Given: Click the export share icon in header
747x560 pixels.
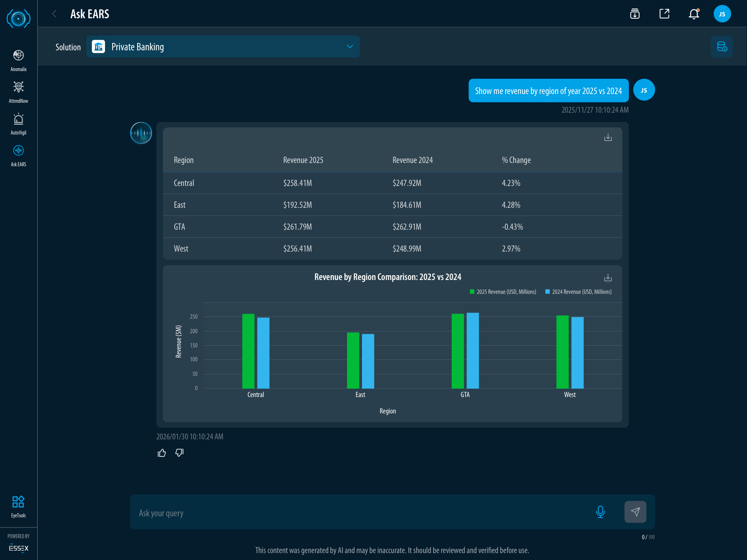Looking at the screenshot, I should click(664, 14).
